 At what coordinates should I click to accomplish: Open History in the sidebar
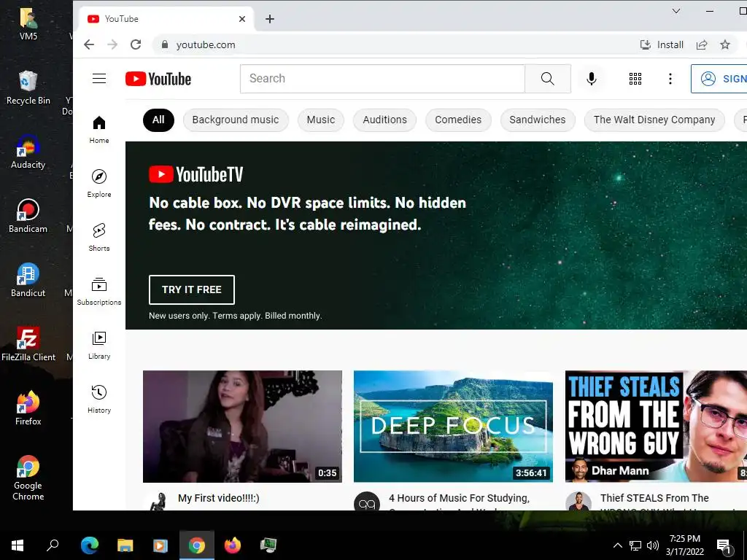click(99, 399)
